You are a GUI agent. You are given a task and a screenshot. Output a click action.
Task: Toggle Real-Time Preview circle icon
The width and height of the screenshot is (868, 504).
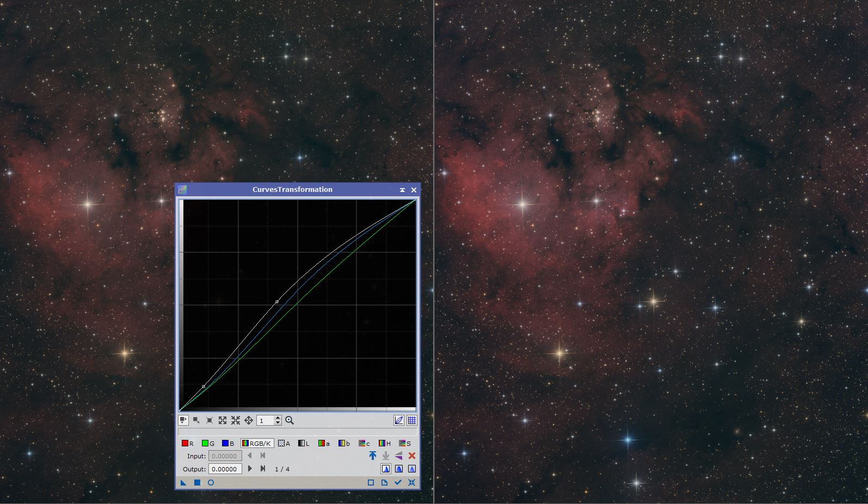[x=211, y=483]
